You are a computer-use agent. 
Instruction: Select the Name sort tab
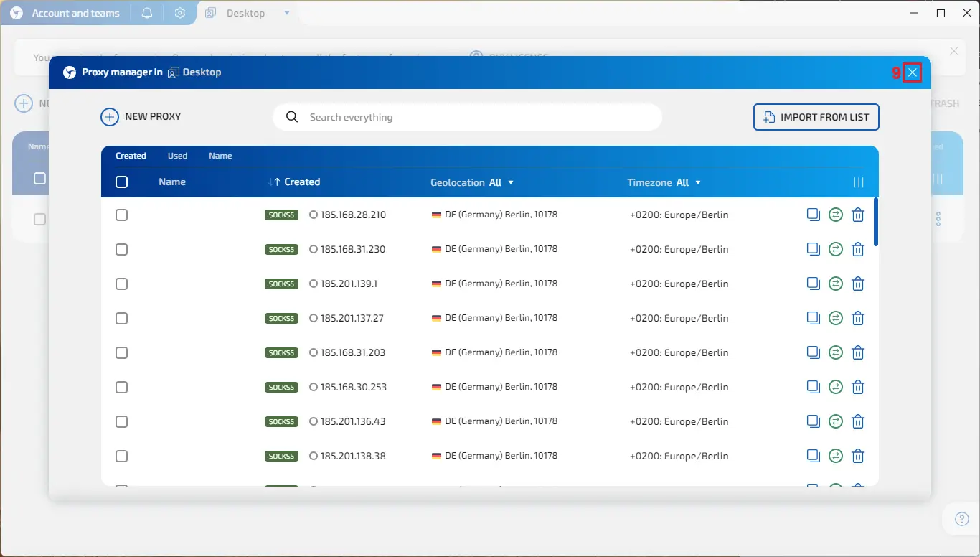pyautogui.click(x=220, y=156)
